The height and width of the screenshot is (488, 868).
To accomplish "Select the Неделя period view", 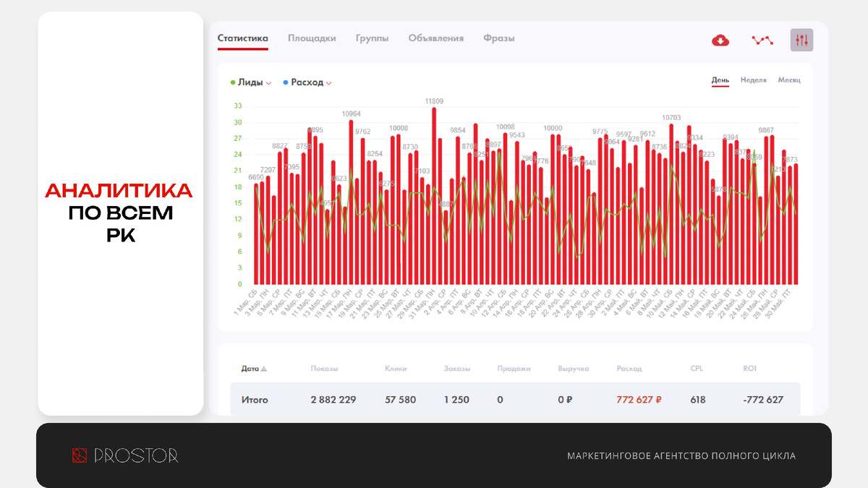I will pos(754,80).
